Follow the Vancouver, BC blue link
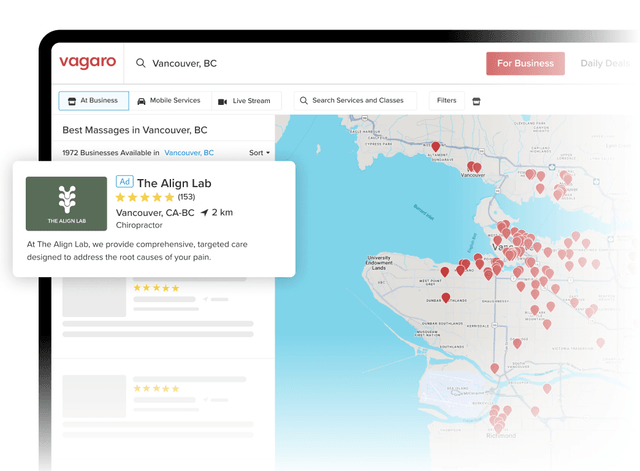The image size is (640, 471). (189, 153)
